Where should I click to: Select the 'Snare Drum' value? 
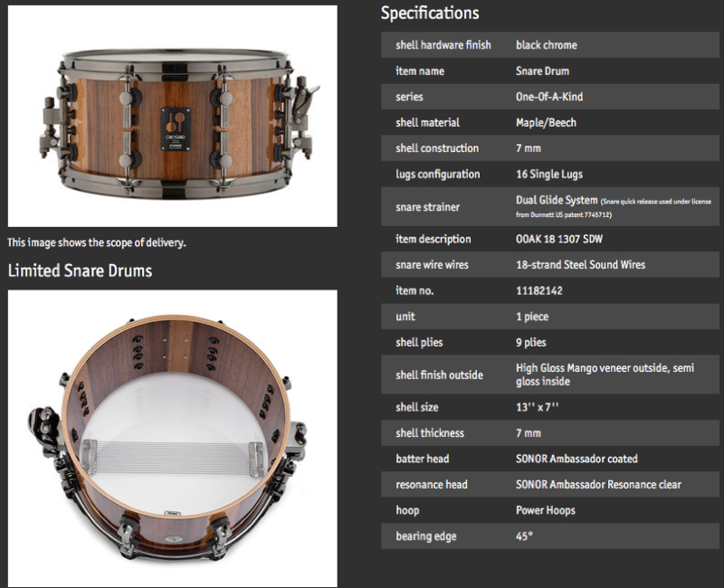542,71
